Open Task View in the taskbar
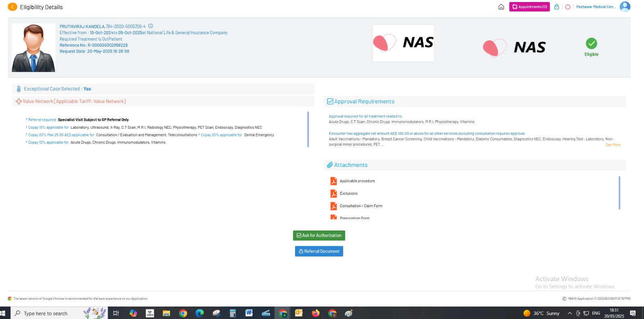 pos(116,313)
